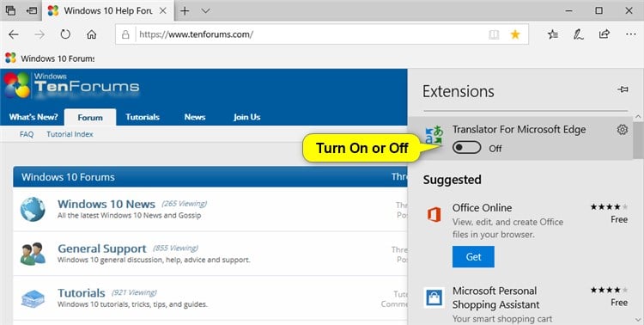Image resolution: width=644 pixels, height=325 pixels.
Task: Open the Office Online suggestion title
Action: (483, 208)
